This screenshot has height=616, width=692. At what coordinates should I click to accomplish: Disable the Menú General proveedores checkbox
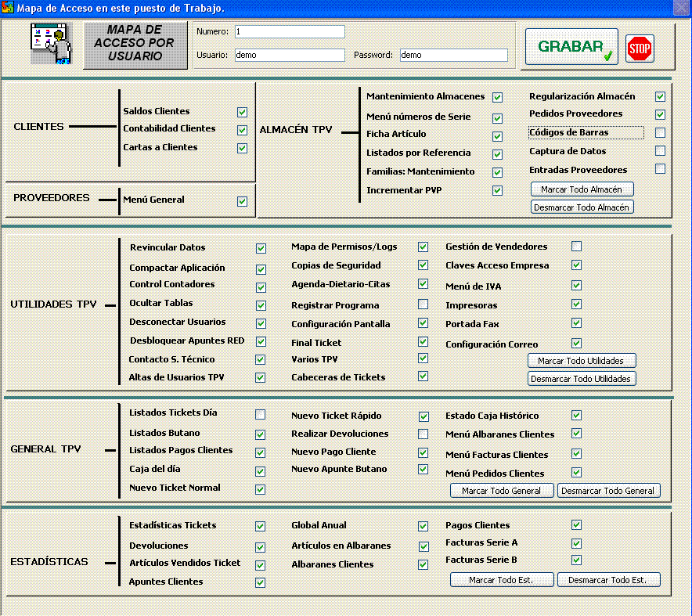click(x=243, y=201)
